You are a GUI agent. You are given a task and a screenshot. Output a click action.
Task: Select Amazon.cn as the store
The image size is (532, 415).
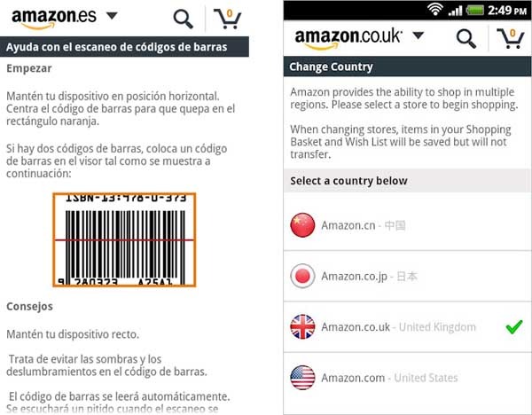(x=363, y=225)
